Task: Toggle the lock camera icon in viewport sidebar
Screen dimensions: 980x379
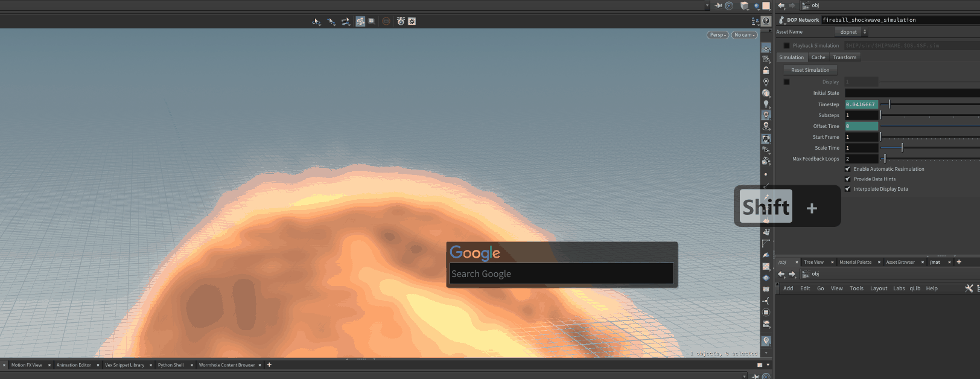Action: tap(766, 70)
